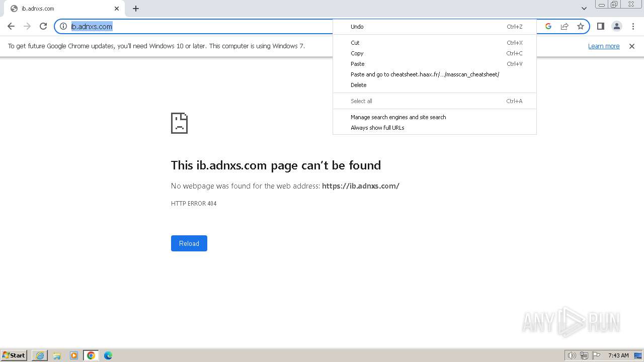644x362 pixels.
Task: Click the sad page error icon
Action: 180,123
